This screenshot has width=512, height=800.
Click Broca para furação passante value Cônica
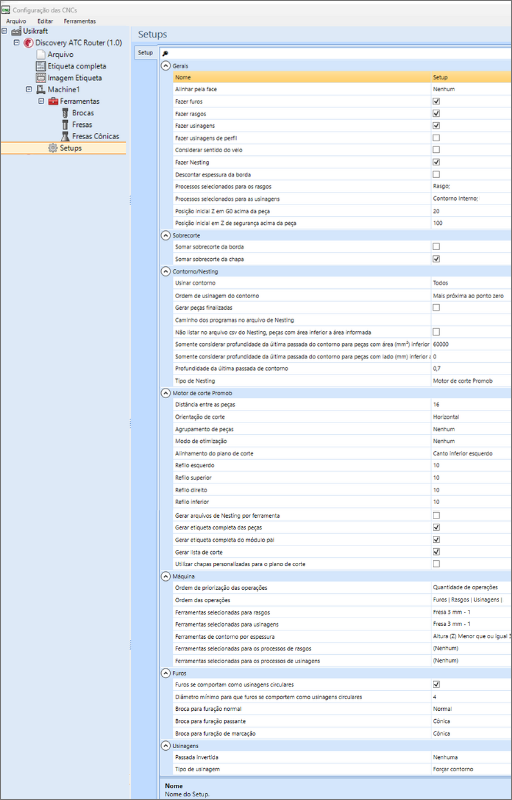[441, 721]
